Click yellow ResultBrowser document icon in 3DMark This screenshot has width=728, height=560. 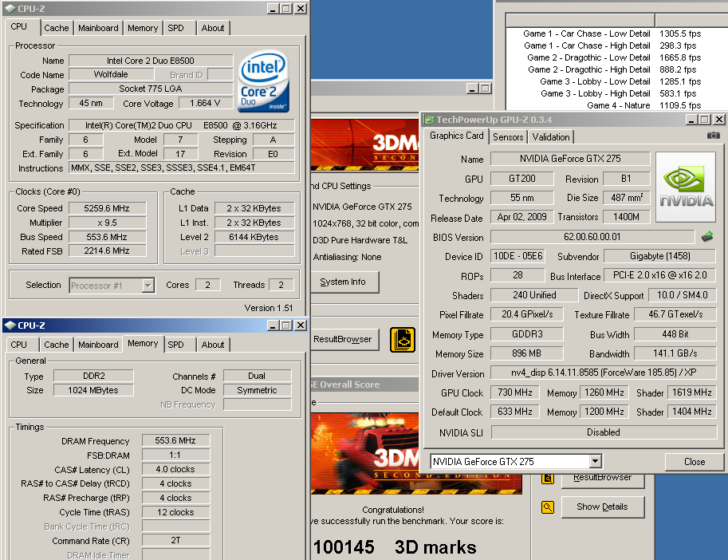(402, 340)
